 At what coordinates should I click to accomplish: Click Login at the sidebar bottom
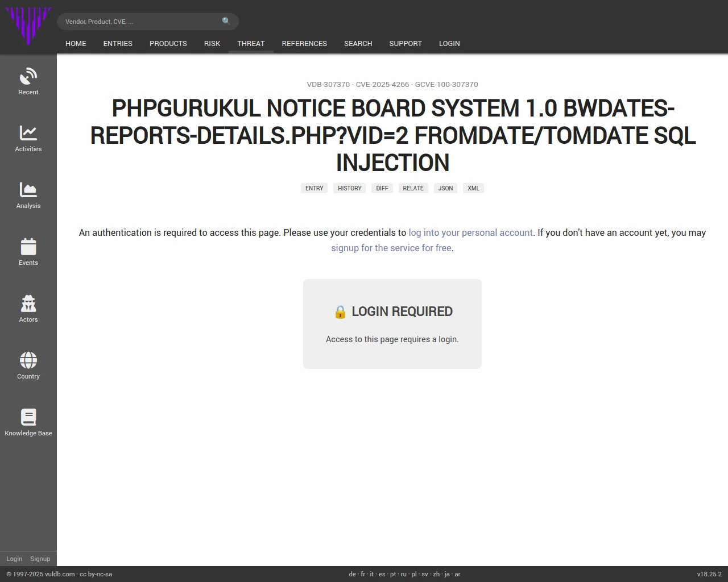(14, 559)
